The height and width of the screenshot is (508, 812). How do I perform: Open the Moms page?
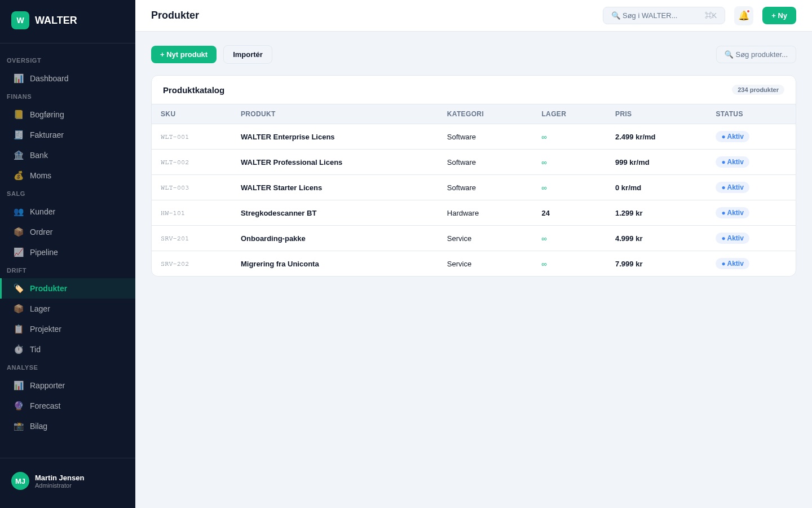(68, 176)
